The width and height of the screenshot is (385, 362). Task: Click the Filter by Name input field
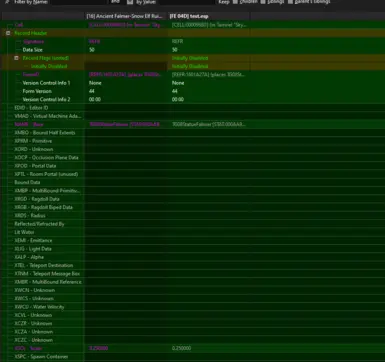(x=79, y=2)
